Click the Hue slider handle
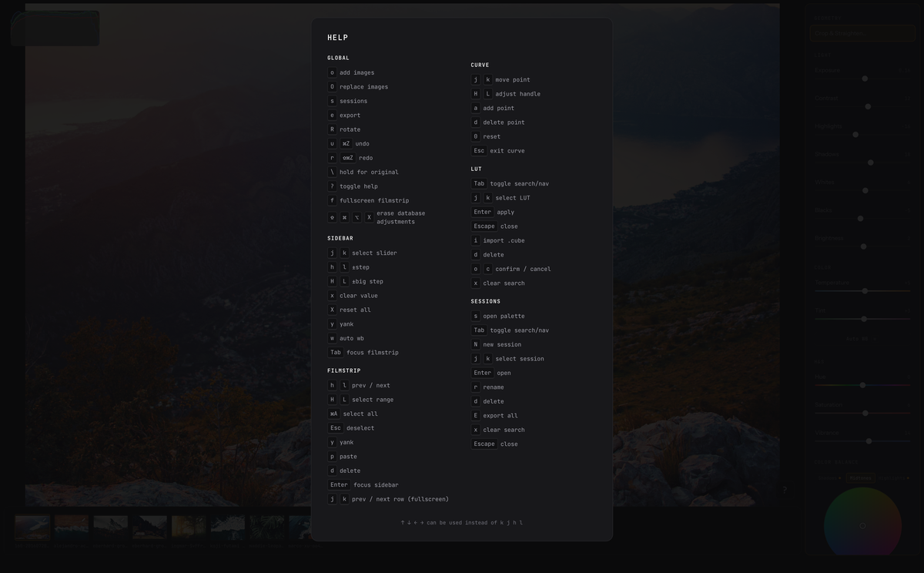 coord(862,385)
